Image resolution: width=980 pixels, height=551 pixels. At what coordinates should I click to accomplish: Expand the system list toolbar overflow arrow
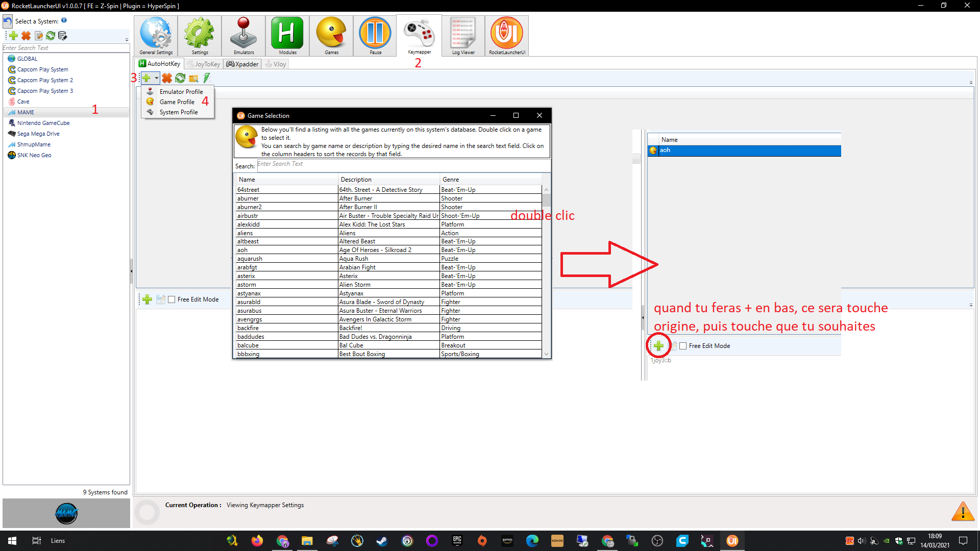point(127,39)
